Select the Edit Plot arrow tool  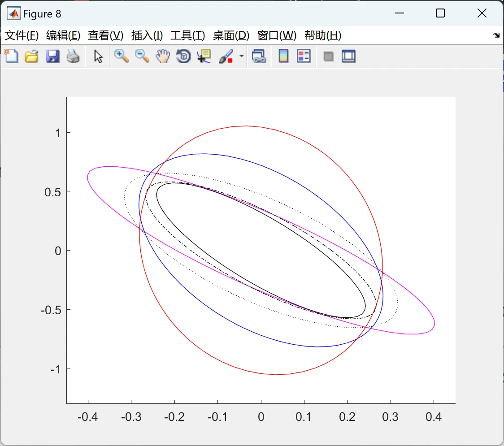tap(98, 56)
